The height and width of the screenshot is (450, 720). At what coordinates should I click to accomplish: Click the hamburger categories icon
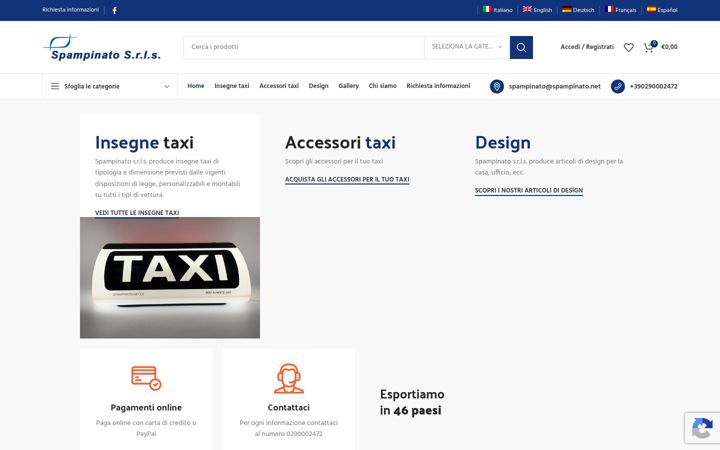click(55, 86)
